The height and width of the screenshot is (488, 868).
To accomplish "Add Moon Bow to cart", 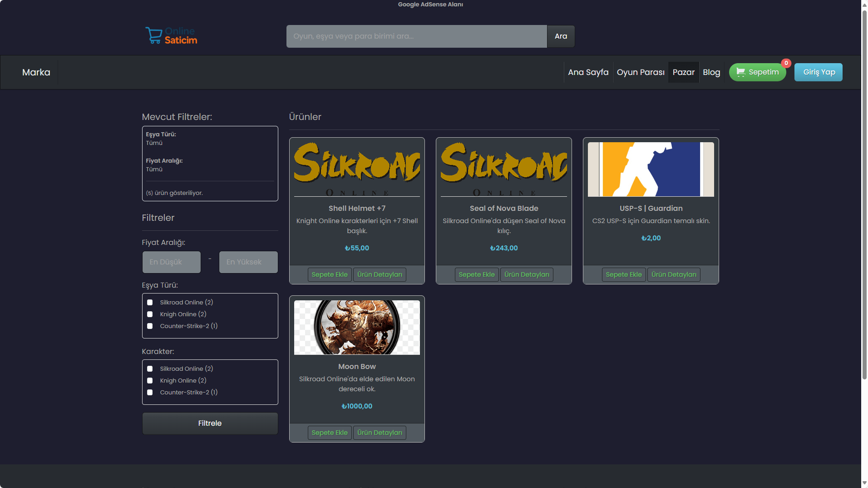I will point(330,433).
